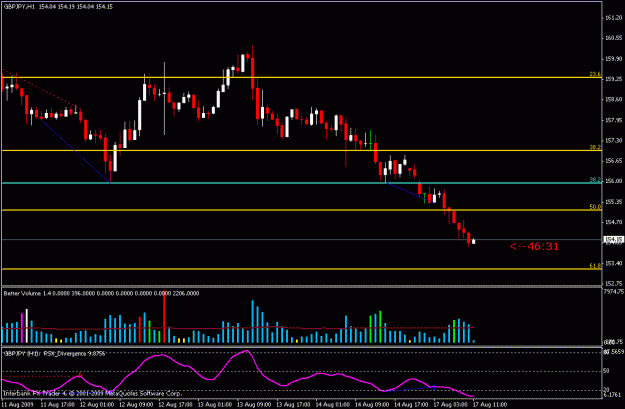Select the 61.8 Fibonacci level label

click(595, 266)
